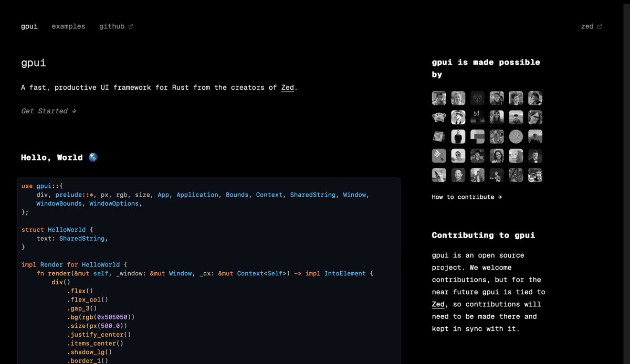The height and width of the screenshot is (364, 630).
Task: Open the dotted circular pattern avatar
Action: tap(516, 136)
